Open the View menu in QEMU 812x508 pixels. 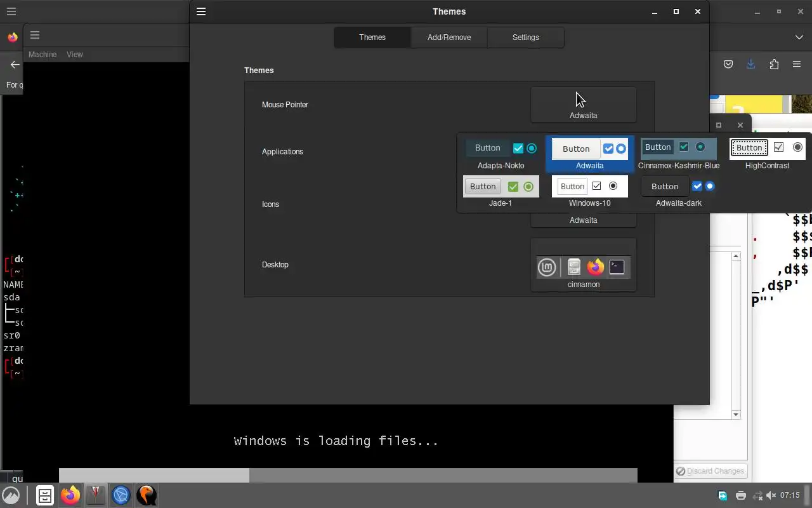tap(75, 55)
